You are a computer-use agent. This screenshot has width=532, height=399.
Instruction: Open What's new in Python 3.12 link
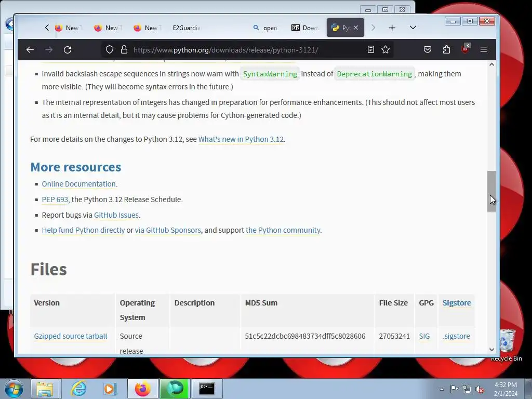click(241, 139)
